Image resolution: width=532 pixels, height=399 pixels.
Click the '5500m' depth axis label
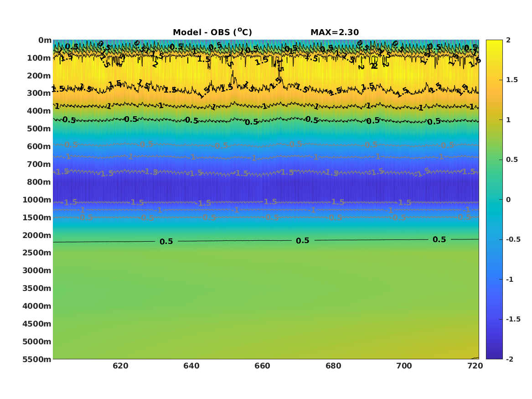(37, 359)
